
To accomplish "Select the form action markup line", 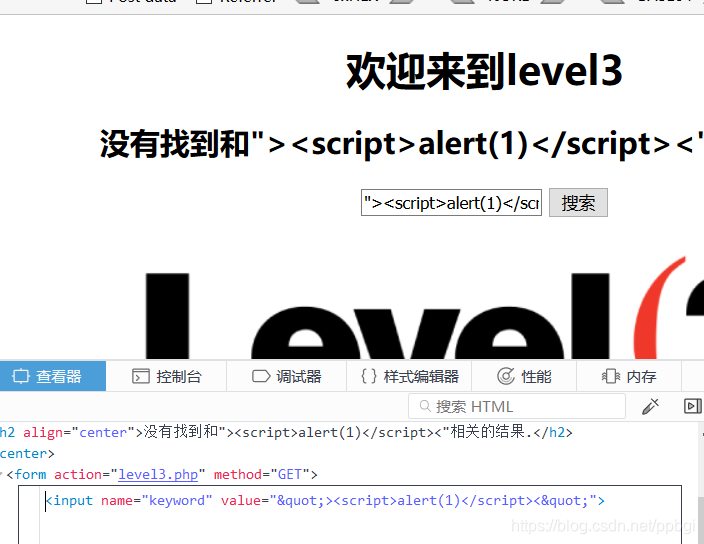I will [x=162, y=474].
